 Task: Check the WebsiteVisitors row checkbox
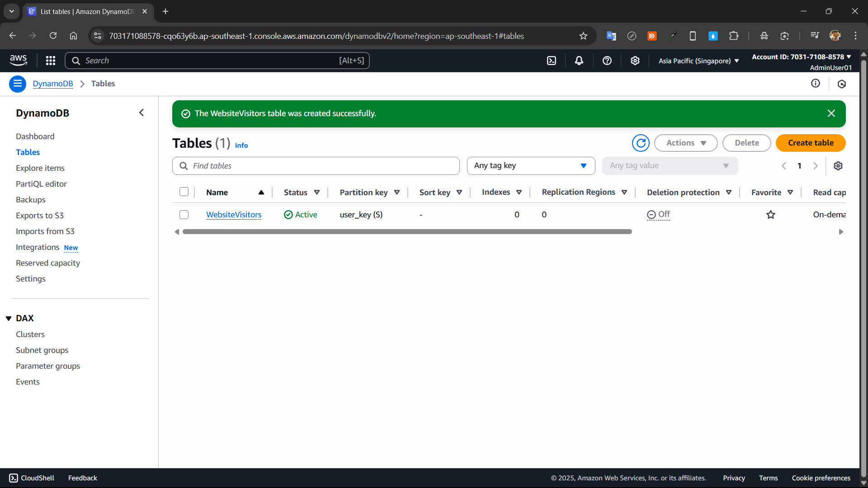[184, 215]
